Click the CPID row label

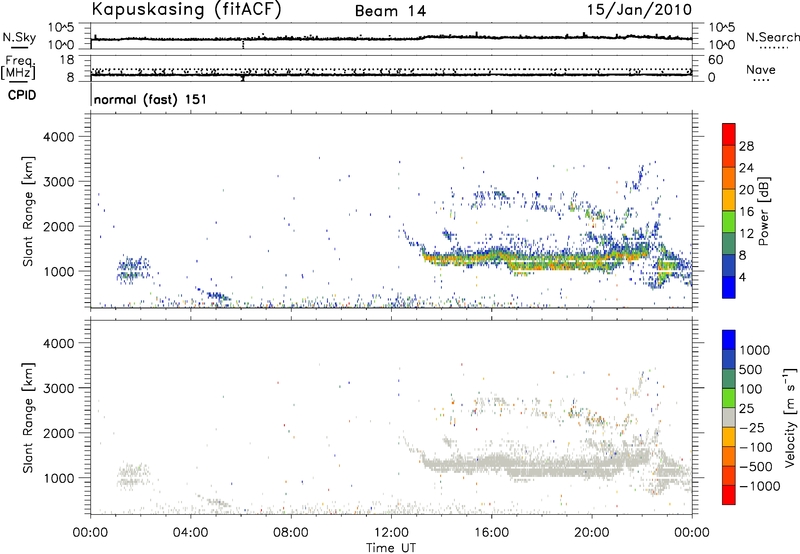(22, 95)
